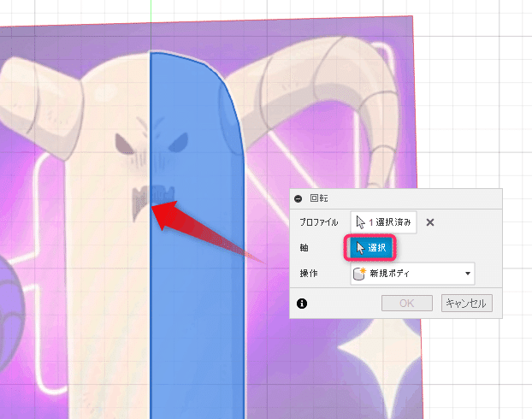Screen dimensions: 532x419
Task: Click the 操作 label text
Action: tap(309, 274)
